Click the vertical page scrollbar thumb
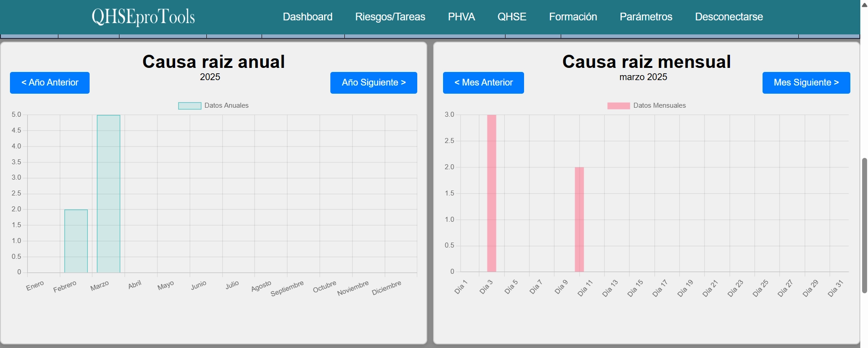This screenshot has width=868, height=348. (x=864, y=225)
